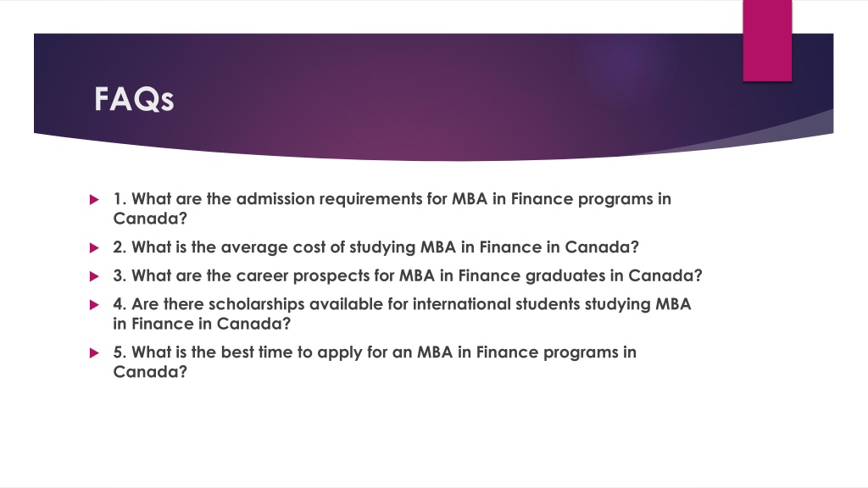Click the purple gradient header banner
Image resolution: width=868 pixels, height=488 pixels.
[433, 94]
